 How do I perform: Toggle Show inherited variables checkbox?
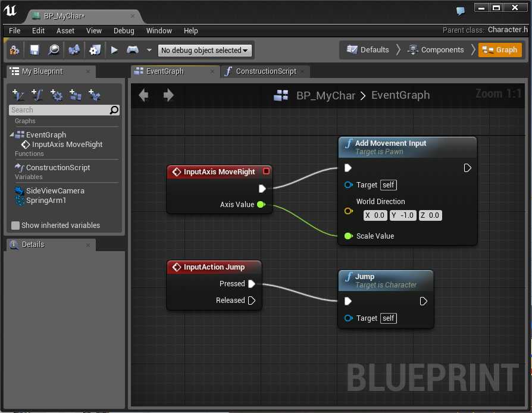pos(15,226)
